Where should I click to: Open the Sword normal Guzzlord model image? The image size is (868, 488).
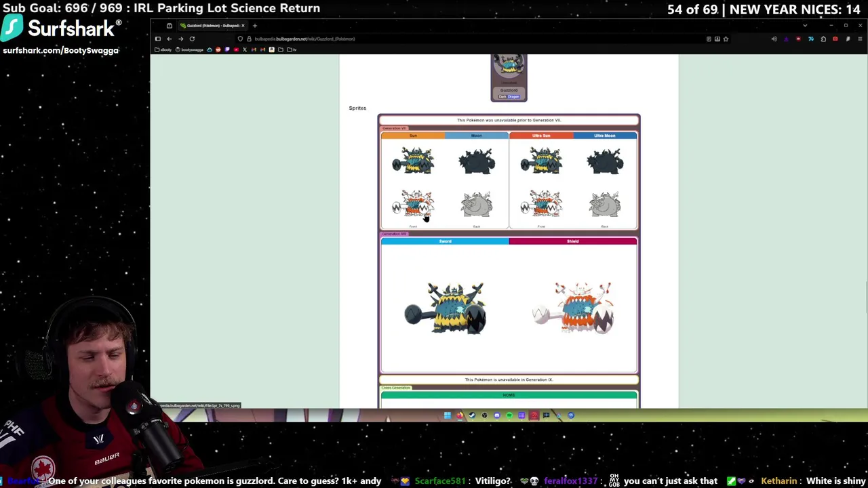point(446,308)
